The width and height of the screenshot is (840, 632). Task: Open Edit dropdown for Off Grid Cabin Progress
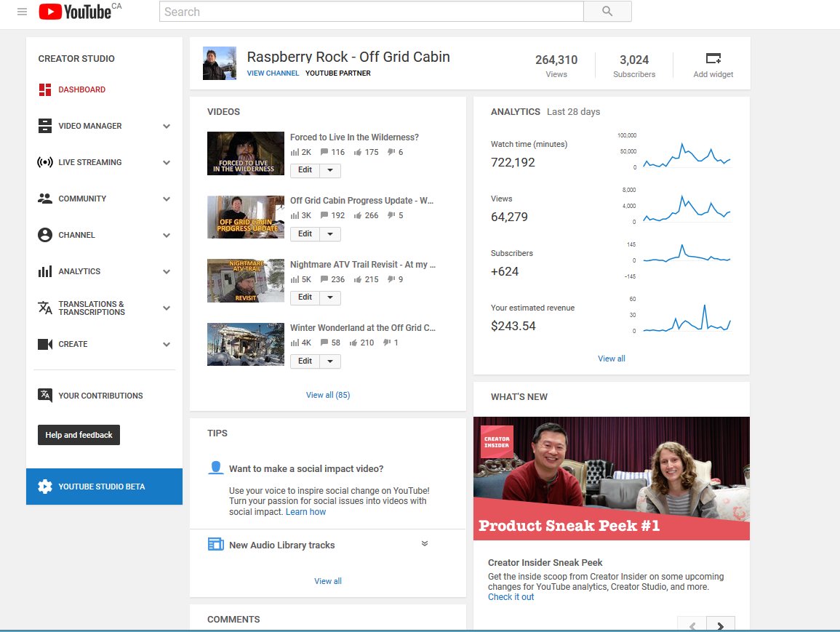(x=330, y=234)
